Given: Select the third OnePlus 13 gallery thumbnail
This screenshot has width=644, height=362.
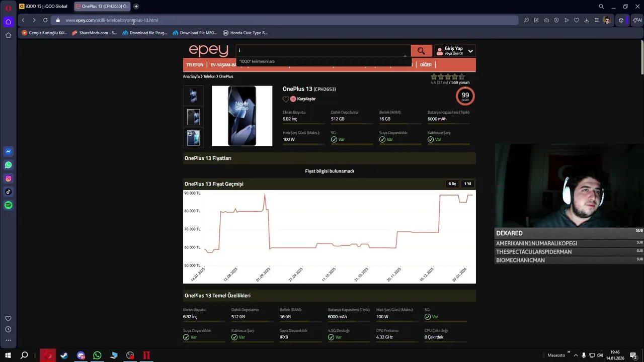Looking at the screenshot, I should [193, 138].
